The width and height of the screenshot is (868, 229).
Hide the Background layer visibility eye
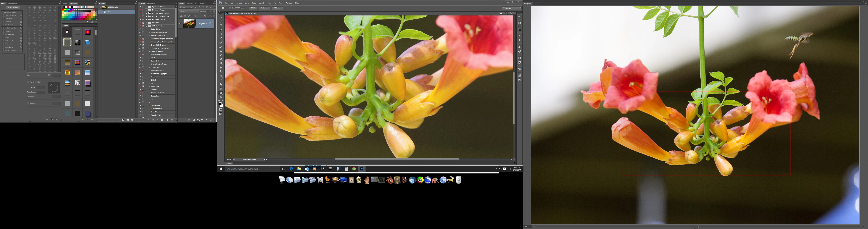point(180,24)
